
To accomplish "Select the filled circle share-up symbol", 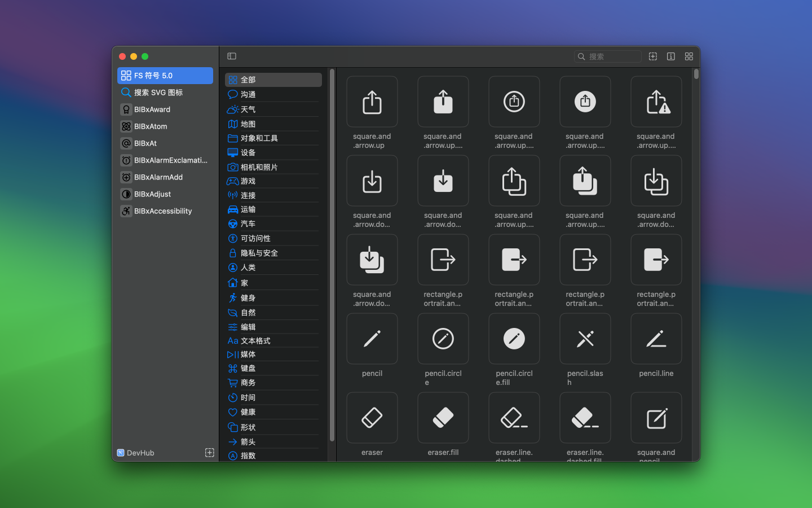I will tap(585, 102).
